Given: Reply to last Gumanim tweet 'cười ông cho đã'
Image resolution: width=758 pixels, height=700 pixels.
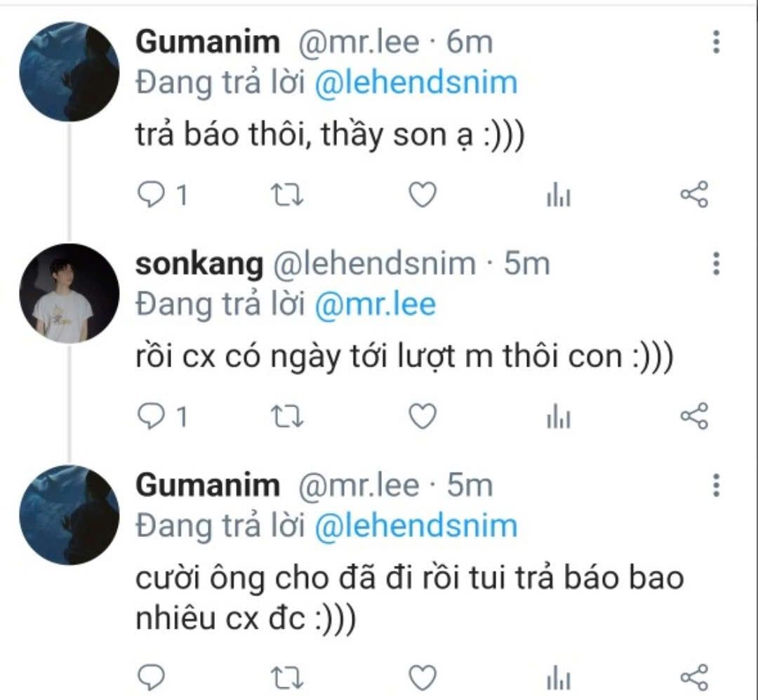Looking at the screenshot, I should pos(150,677).
